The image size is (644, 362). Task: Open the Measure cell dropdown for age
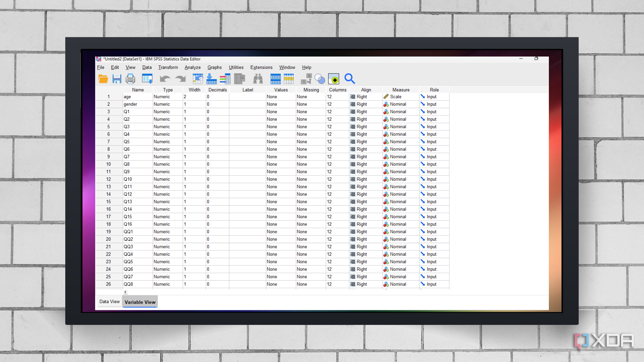click(x=401, y=97)
